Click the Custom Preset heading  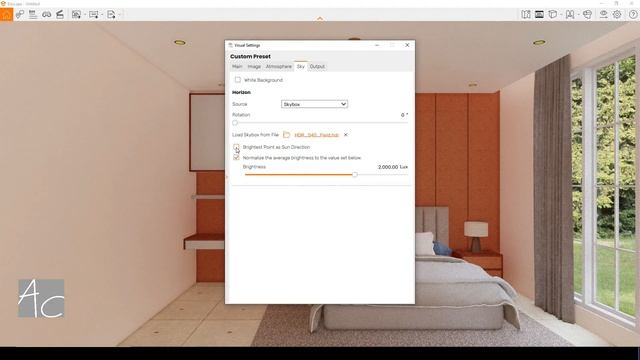(x=250, y=56)
